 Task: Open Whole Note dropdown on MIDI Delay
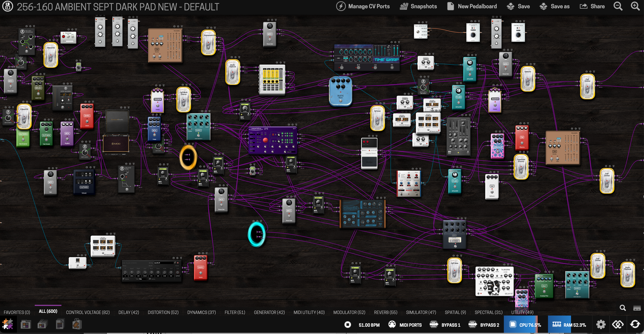(x=426, y=59)
